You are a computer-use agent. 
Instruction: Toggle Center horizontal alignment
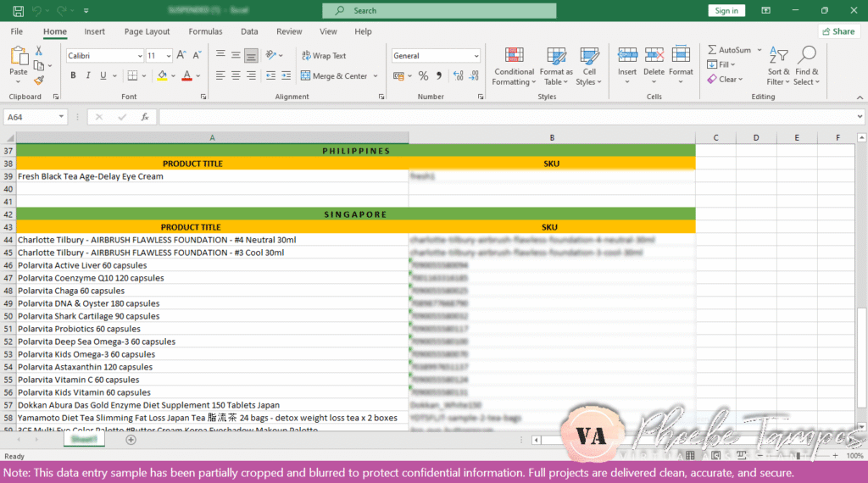click(x=236, y=75)
